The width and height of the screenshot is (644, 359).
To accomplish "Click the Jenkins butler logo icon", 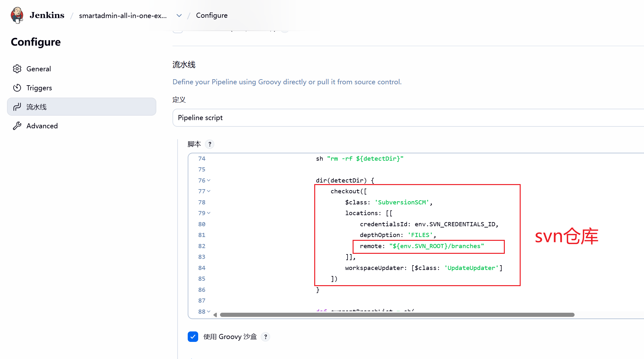I will (x=17, y=15).
